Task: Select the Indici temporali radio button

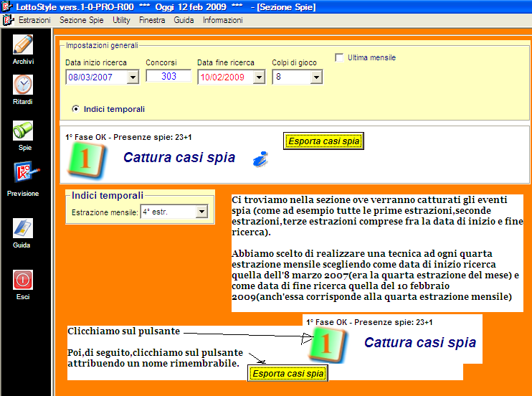Action: pos(75,109)
